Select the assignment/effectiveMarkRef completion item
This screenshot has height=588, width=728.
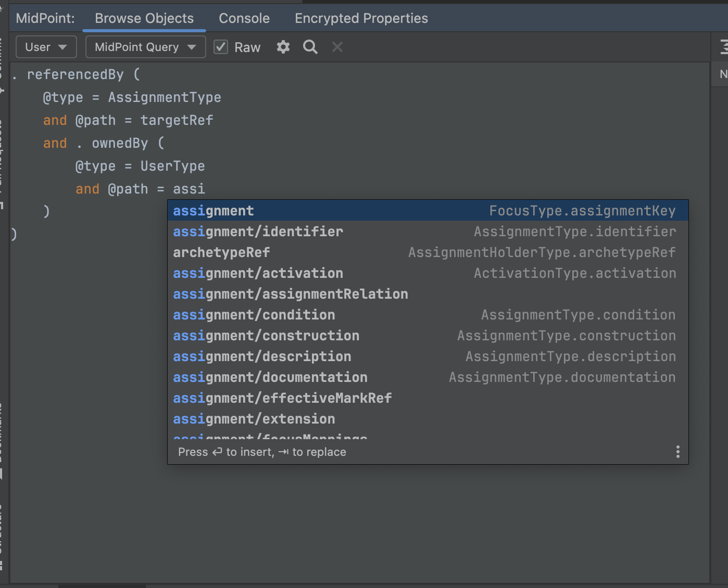282,398
